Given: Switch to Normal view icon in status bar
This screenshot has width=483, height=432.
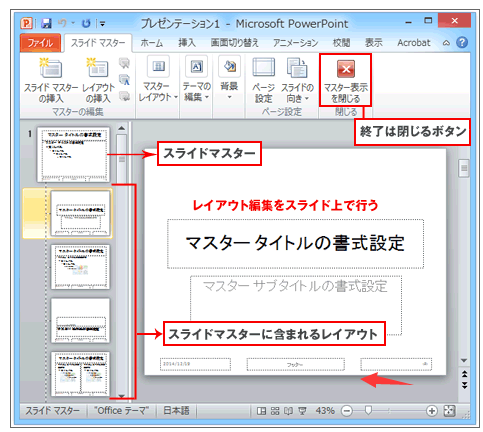Looking at the screenshot, I should pyautogui.click(x=261, y=411).
